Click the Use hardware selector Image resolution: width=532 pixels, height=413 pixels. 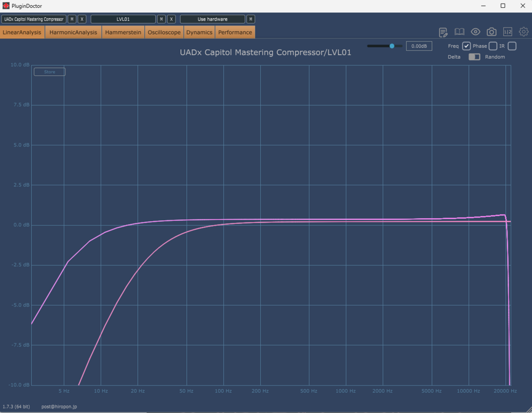(212, 19)
